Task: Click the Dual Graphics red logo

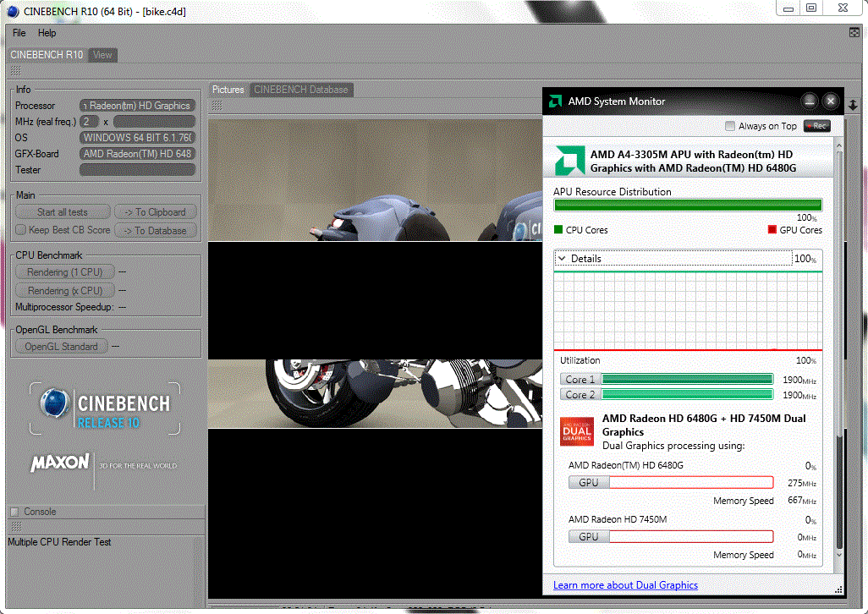Action: tap(577, 431)
